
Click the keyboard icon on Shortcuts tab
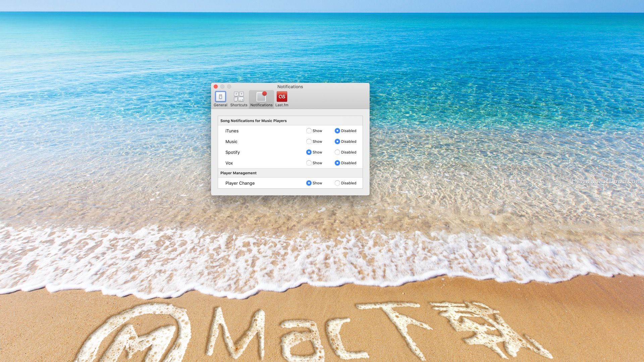coord(238,96)
